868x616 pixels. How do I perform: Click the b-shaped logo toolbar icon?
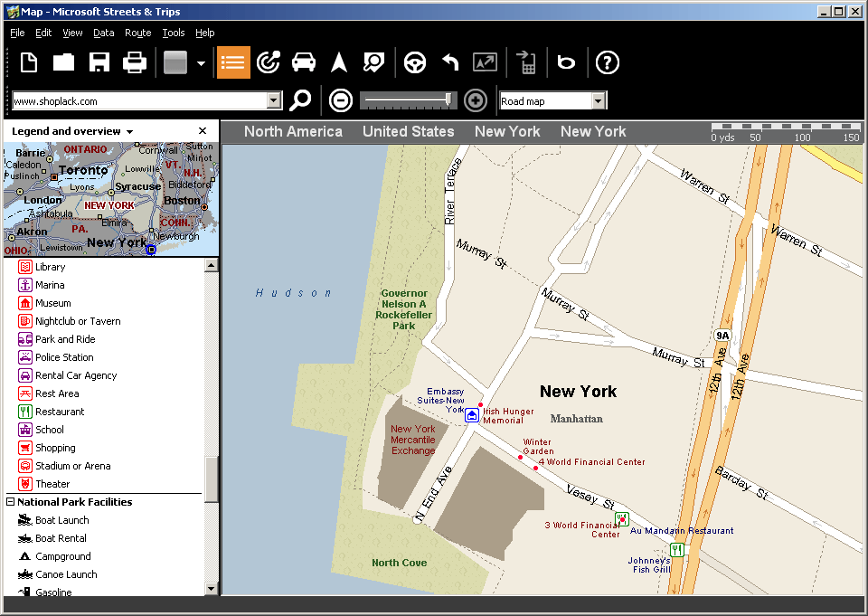coord(566,62)
